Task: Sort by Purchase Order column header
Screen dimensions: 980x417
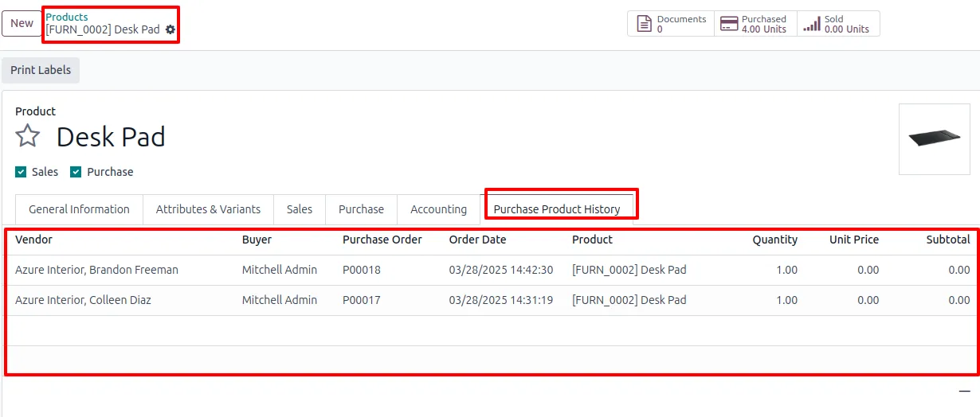Action: [x=382, y=240]
